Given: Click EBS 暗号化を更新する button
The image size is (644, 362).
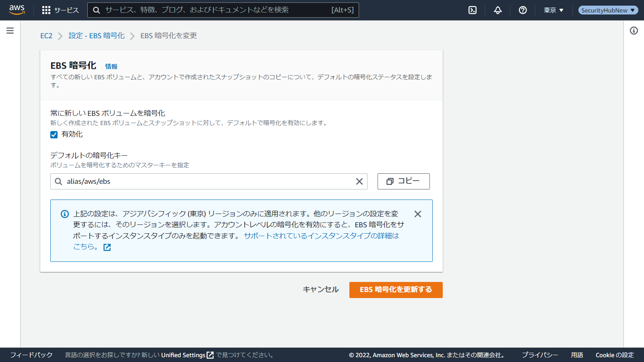Looking at the screenshot, I should [396, 290].
